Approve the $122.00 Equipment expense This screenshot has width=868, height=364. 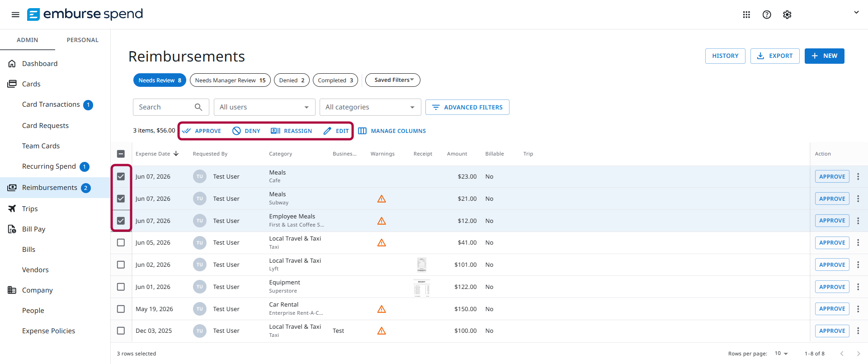pos(832,287)
